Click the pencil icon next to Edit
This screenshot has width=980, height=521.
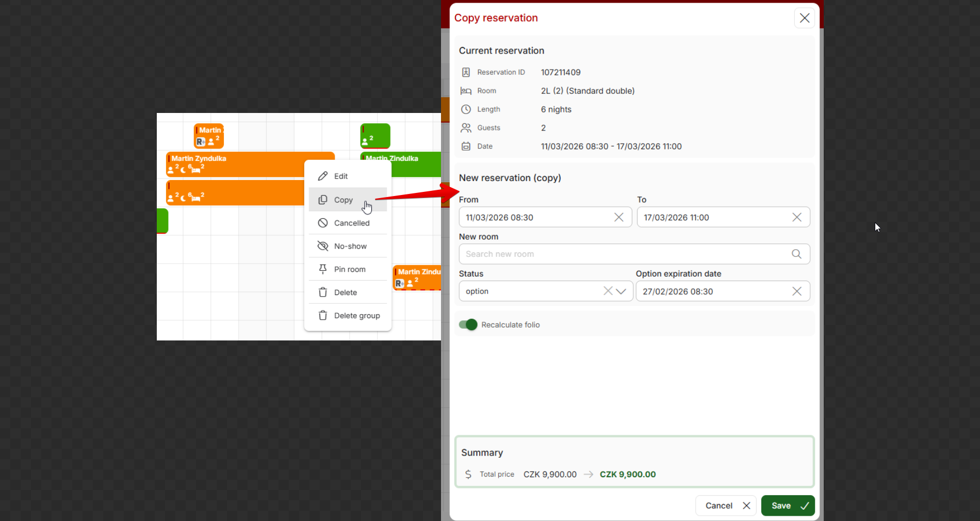pos(323,176)
